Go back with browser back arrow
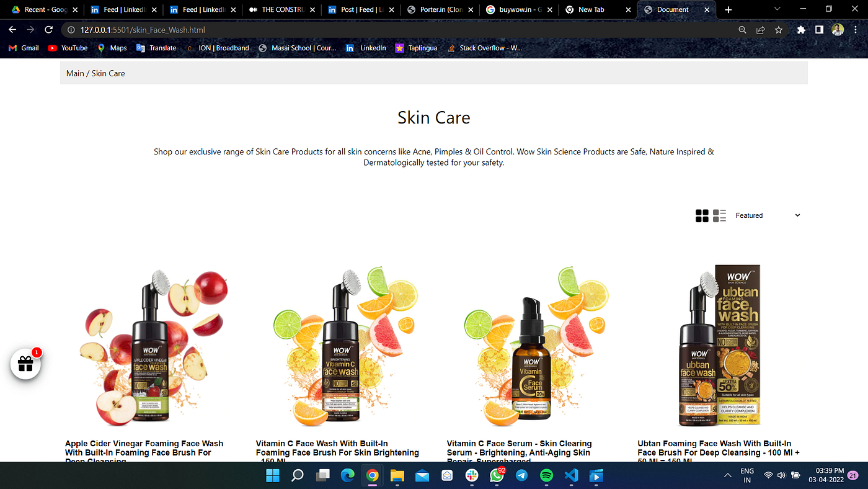The width and height of the screenshot is (868, 489). (12, 30)
